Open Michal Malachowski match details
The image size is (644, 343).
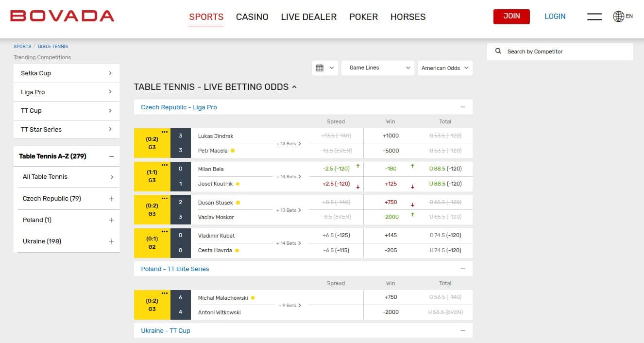(x=223, y=298)
